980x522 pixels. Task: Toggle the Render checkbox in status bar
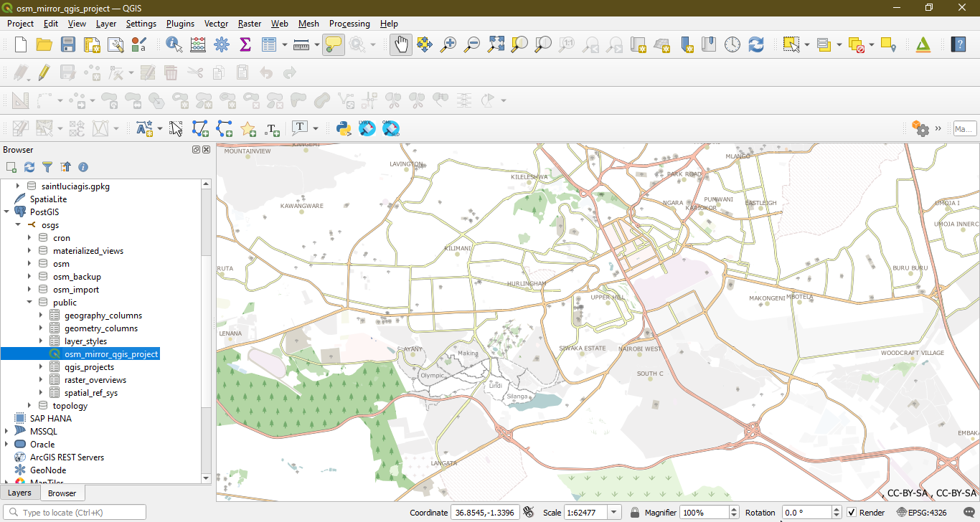(852, 513)
